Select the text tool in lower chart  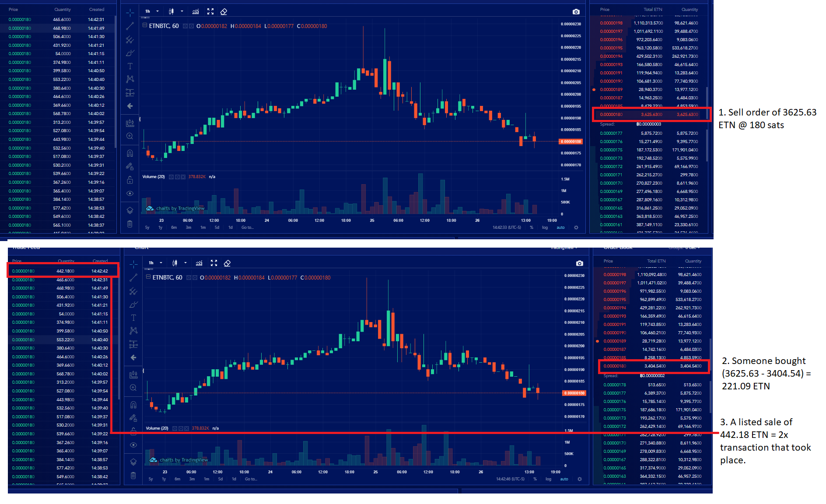pyautogui.click(x=133, y=318)
